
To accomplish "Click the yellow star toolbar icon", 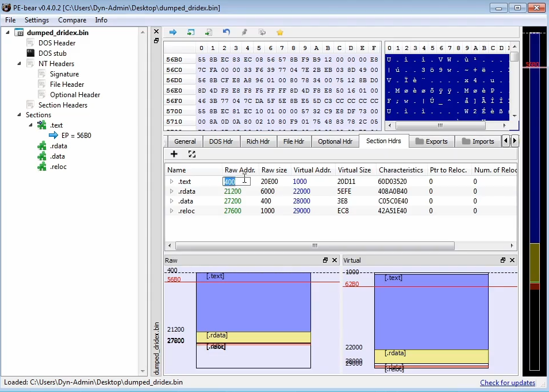I will [x=280, y=32].
